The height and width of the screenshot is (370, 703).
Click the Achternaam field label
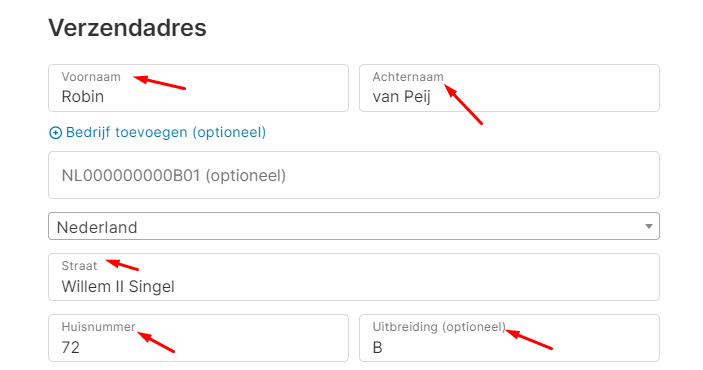tap(408, 77)
